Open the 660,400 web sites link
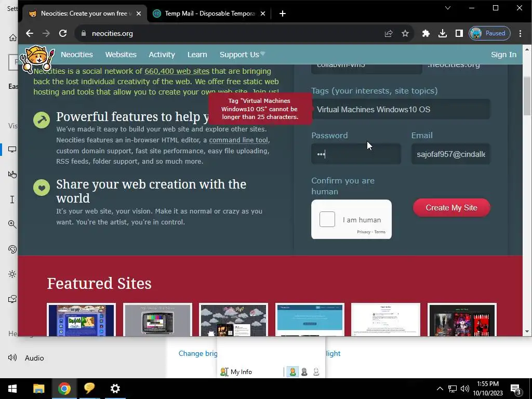Viewport: 532px width, 399px height. click(177, 71)
